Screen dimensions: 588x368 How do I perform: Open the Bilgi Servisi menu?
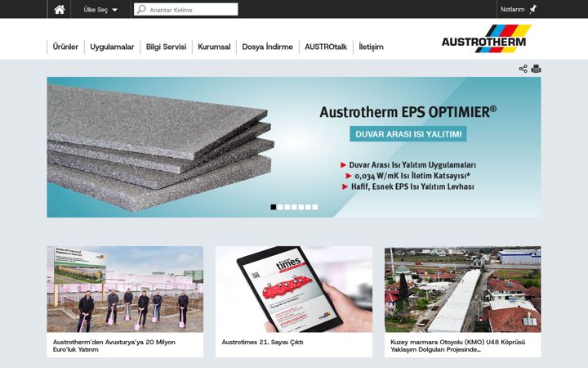[166, 47]
